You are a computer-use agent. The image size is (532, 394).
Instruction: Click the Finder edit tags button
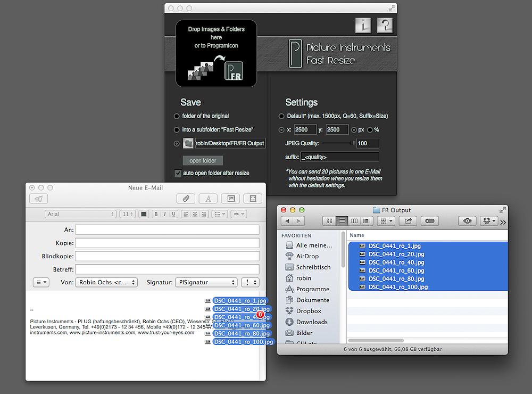click(x=430, y=221)
